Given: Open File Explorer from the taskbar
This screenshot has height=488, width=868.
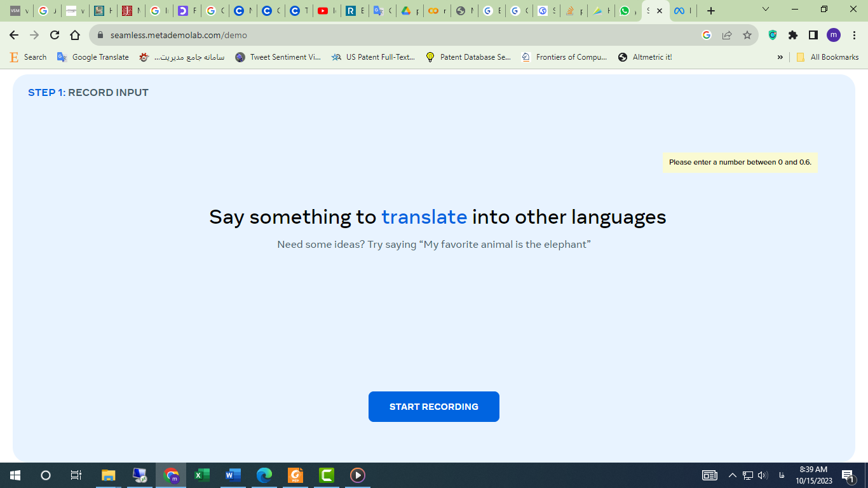Looking at the screenshot, I should [109, 475].
